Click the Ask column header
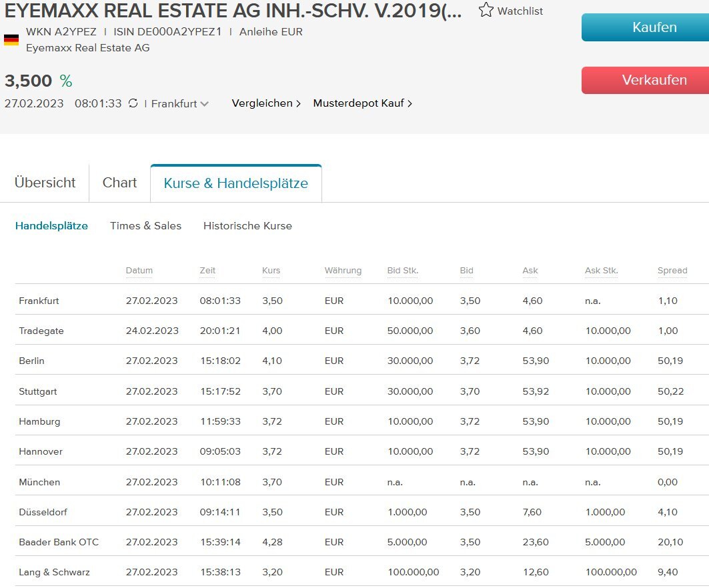The height and width of the screenshot is (588, 709). pyautogui.click(x=530, y=270)
